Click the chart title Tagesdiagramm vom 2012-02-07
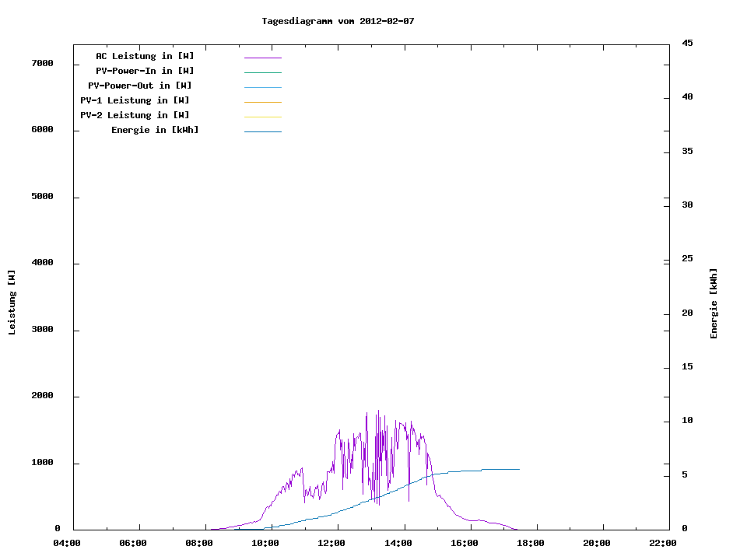This screenshot has width=747, height=560. [x=338, y=21]
